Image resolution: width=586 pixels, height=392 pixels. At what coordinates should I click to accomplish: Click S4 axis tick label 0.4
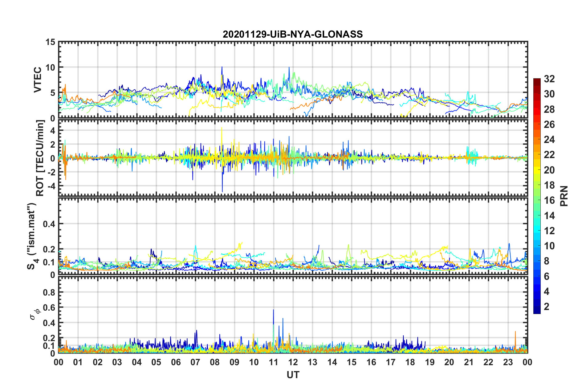point(49,224)
